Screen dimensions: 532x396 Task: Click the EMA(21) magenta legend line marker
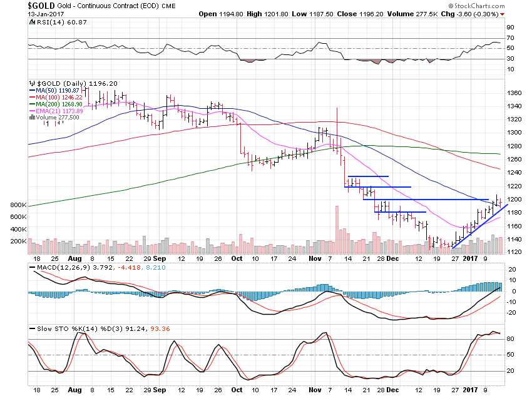point(32,111)
